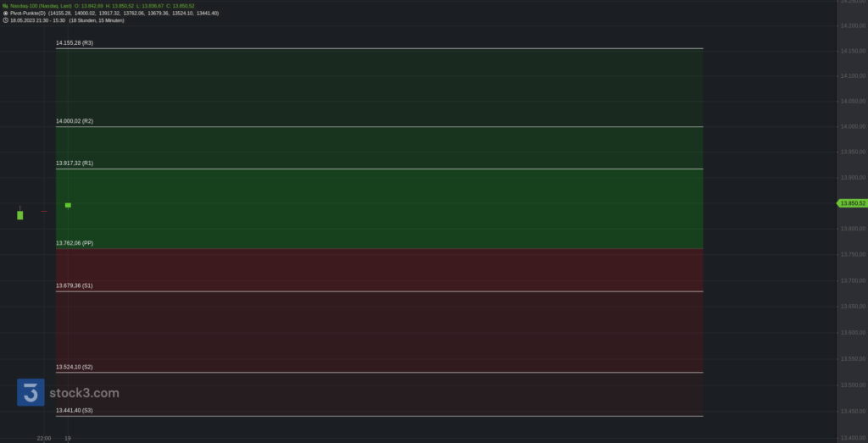Click the 13.762,06 (PP) pivot point label
Image resolution: width=868 pixels, height=443 pixels.
point(75,243)
